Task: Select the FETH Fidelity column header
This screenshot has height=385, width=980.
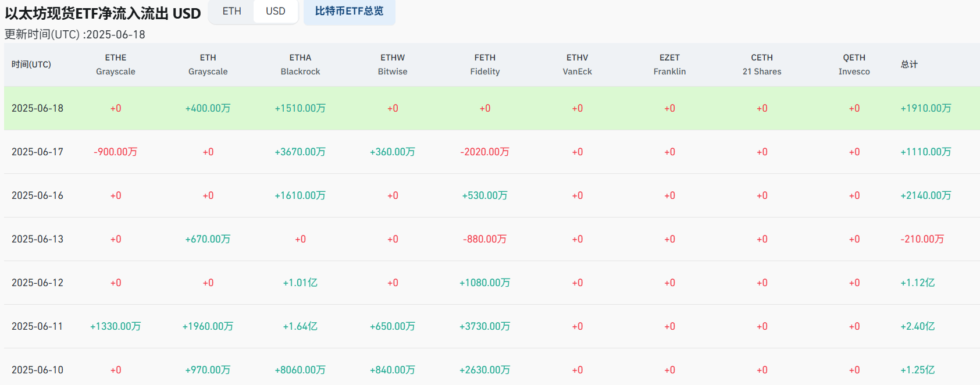Action: point(485,65)
